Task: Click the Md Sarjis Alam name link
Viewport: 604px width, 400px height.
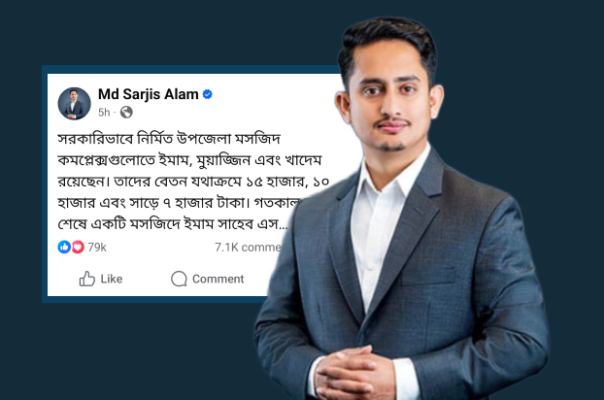Action: tap(148, 94)
